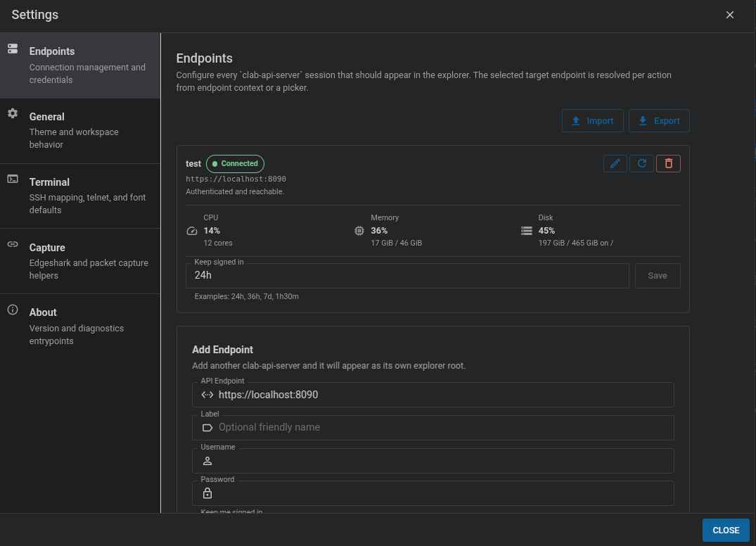Open the General settings section
Image resolution: width=756 pixels, height=546 pixels.
coord(80,131)
